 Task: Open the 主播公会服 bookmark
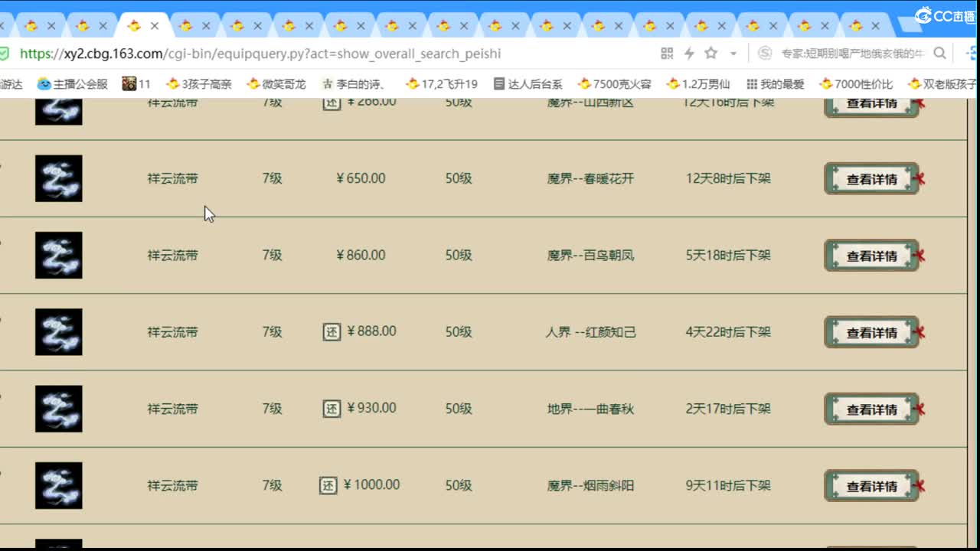click(73, 84)
